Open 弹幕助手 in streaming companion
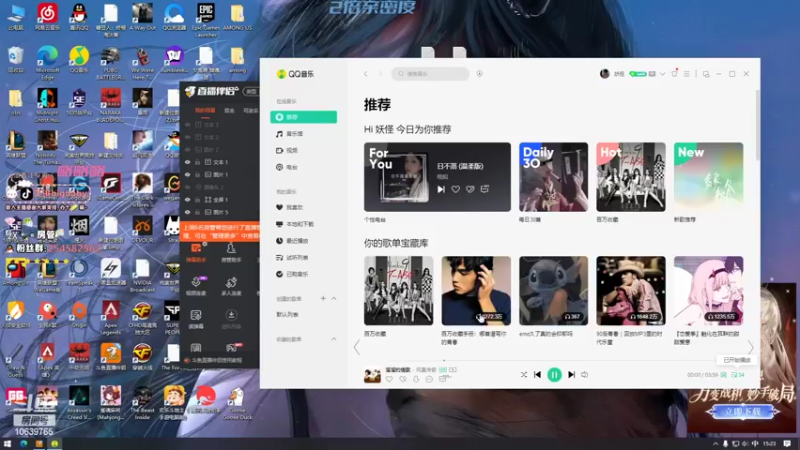Image resolution: width=800 pixels, height=450 pixels. pos(196,253)
